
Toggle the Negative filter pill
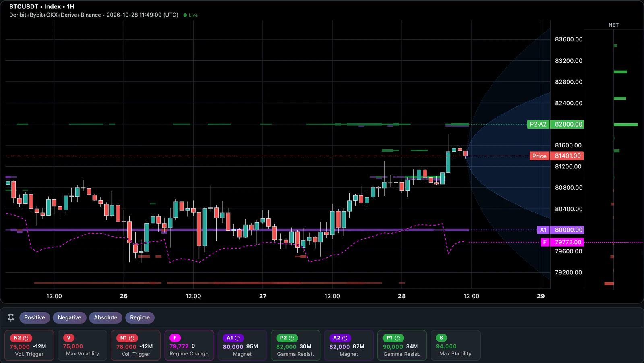point(69,317)
